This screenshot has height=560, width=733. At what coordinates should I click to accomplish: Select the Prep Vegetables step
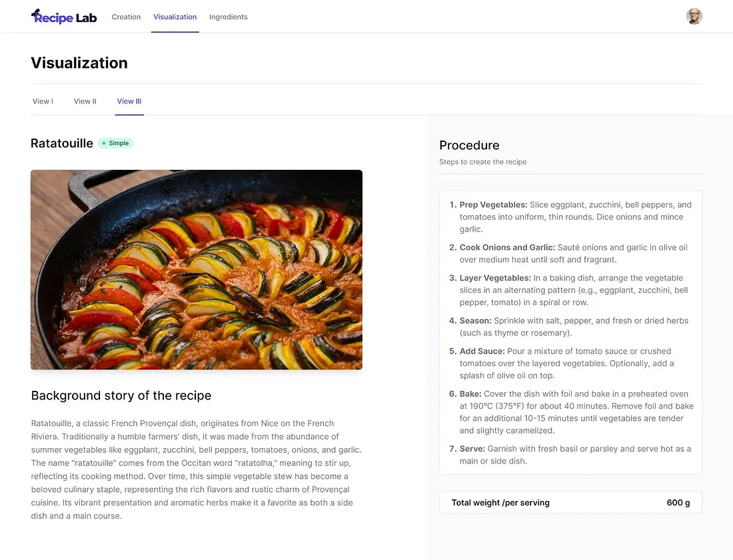[x=493, y=205]
